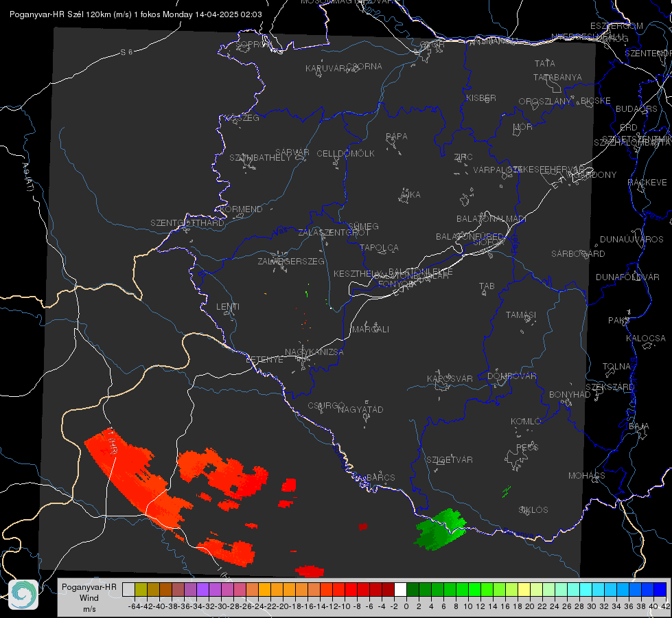This screenshot has width=672, height=618.
Task: Select the light gray first legend swatch
Action: coord(128,589)
